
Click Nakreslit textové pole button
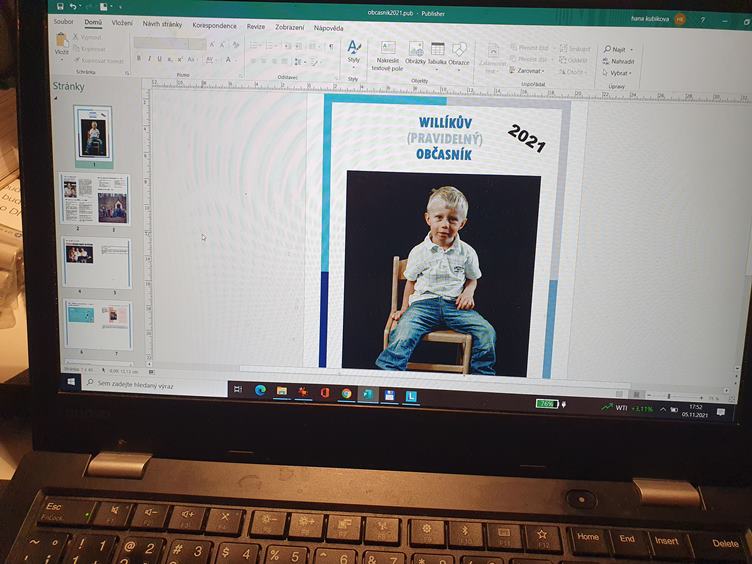tap(388, 56)
